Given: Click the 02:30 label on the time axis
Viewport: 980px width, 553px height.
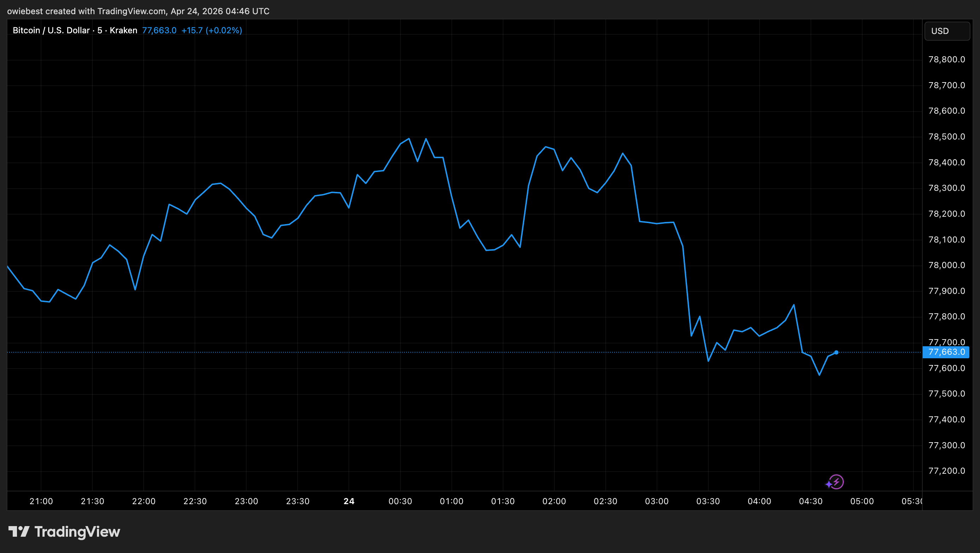Looking at the screenshot, I should pos(606,501).
